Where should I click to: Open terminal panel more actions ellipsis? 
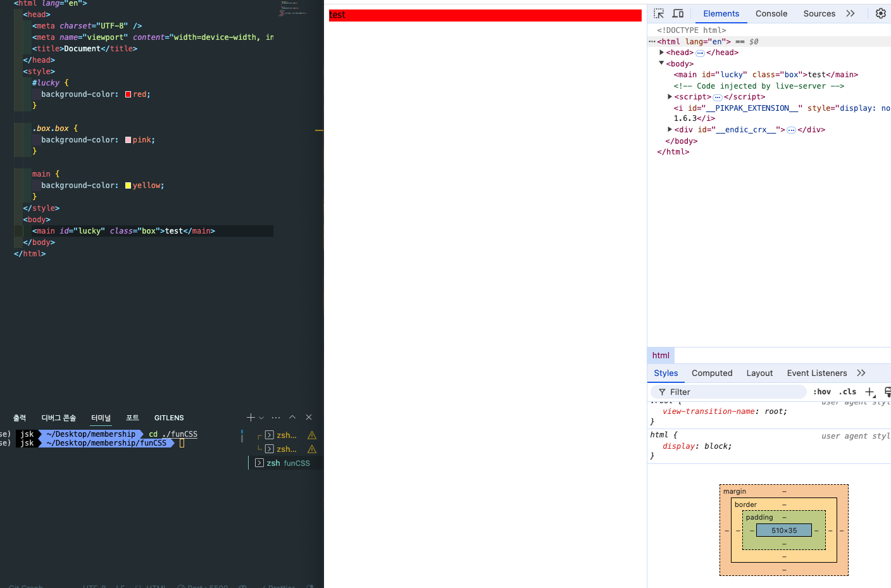click(276, 418)
